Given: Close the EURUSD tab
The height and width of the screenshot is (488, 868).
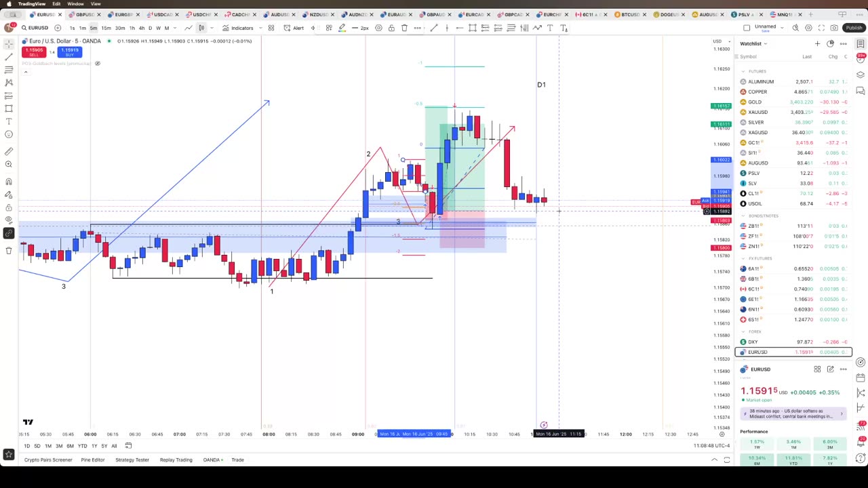Looking at the screenshot, I should coord(60,14).
